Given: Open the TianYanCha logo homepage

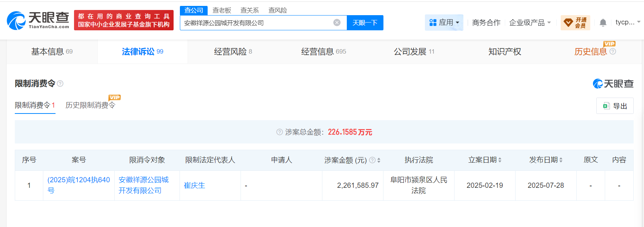Looking at the screenshot, I should 38,20.
